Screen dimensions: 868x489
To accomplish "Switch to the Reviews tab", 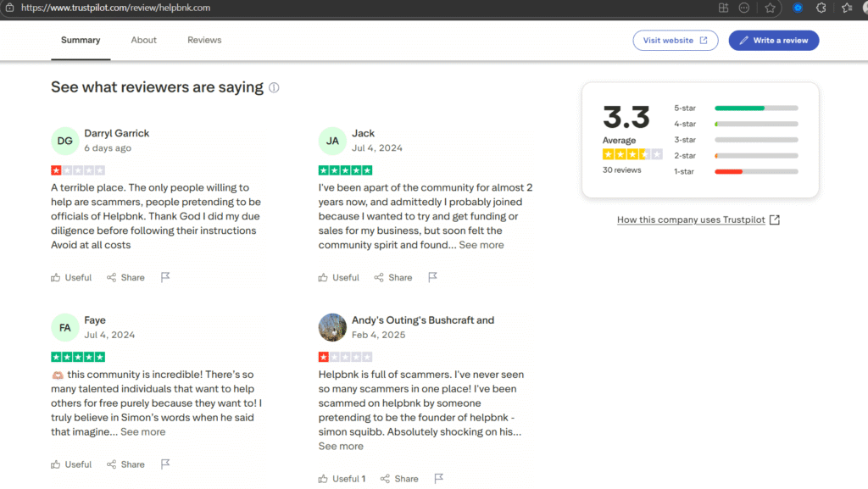I will [204, 40].
